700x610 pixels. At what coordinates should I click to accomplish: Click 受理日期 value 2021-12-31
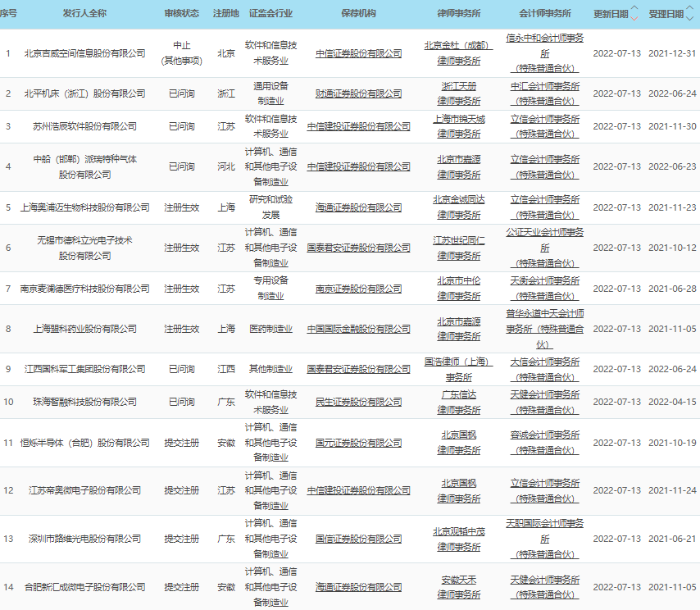tap(672, 53)
